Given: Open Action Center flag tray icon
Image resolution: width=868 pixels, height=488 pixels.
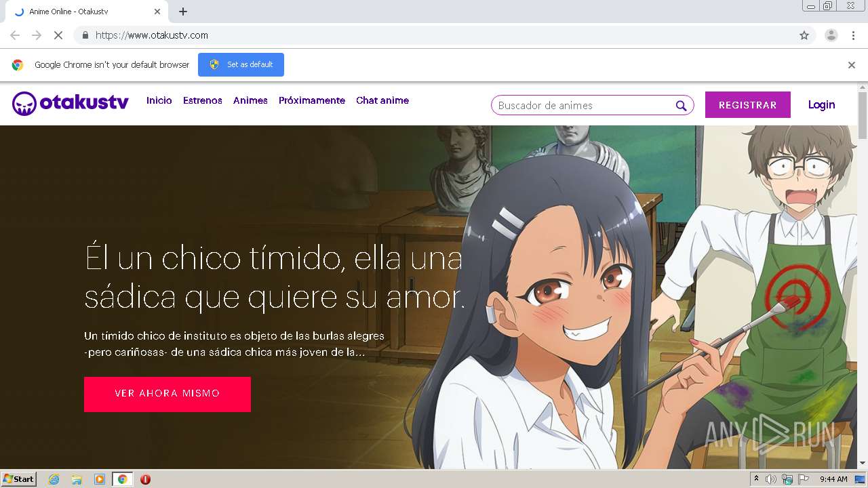Looking at the screenshot, I should 804,479.
